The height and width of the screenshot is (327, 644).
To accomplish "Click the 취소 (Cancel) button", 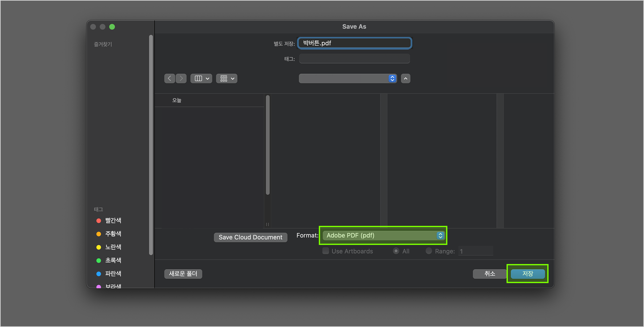I will coord(489,274).
